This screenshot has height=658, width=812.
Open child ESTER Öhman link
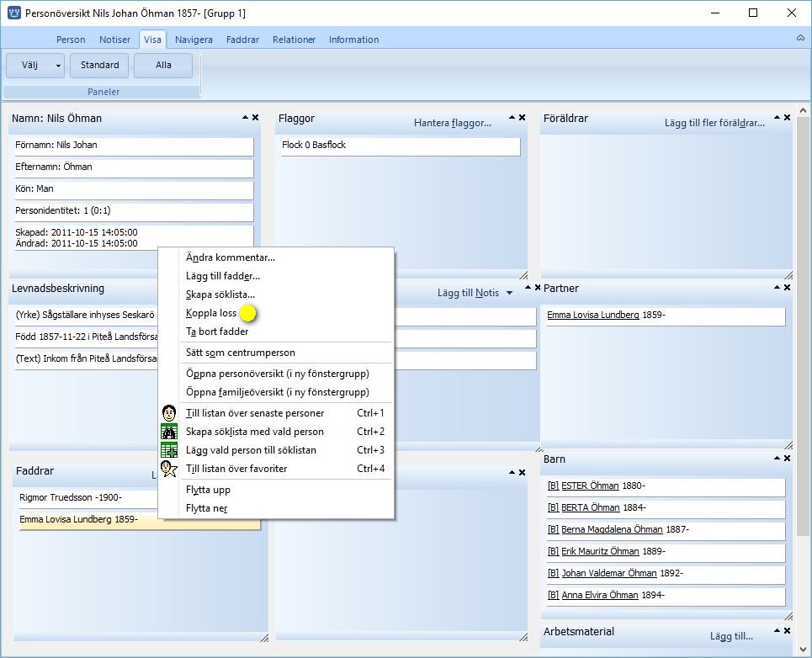click(x=590, y=486)
